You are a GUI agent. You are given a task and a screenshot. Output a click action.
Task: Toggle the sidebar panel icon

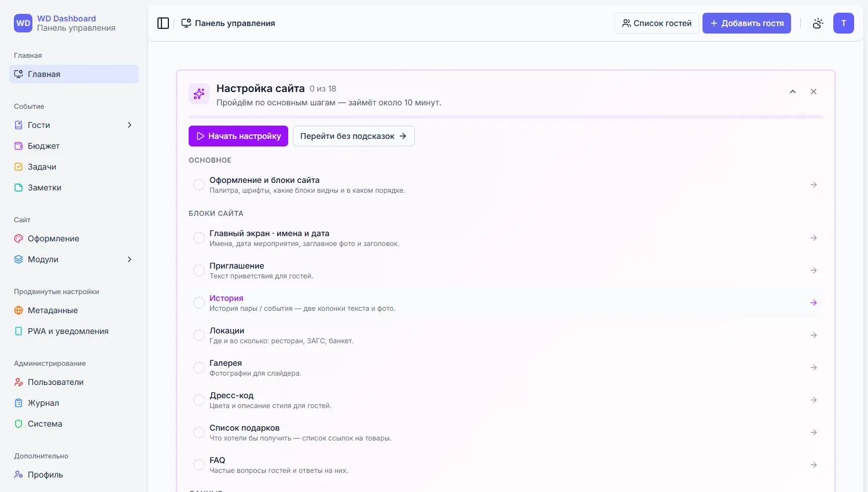click(163, 23)
